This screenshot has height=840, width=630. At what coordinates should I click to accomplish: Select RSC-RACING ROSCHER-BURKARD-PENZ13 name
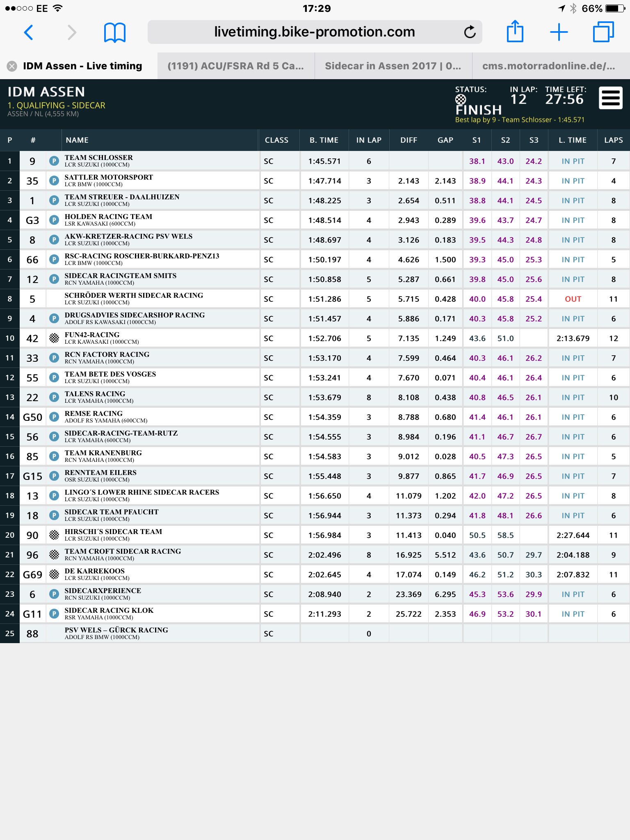coord(142,256)
